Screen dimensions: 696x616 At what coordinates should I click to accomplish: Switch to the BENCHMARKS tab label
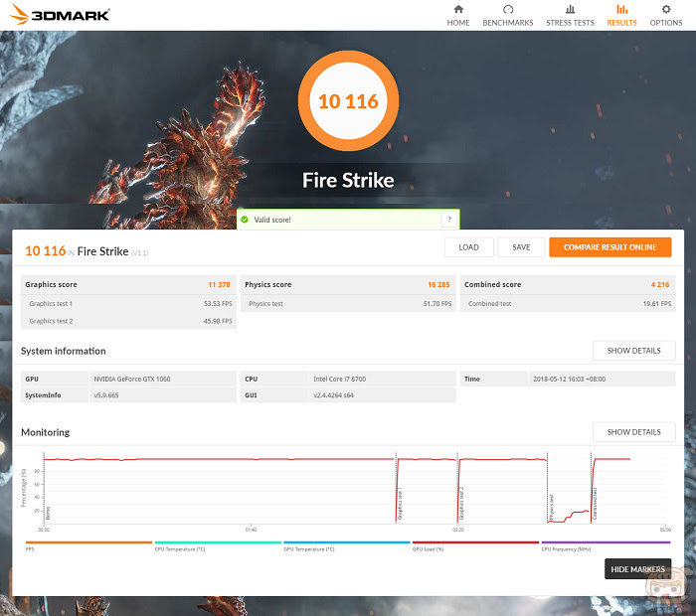click(x=508, y=23)
